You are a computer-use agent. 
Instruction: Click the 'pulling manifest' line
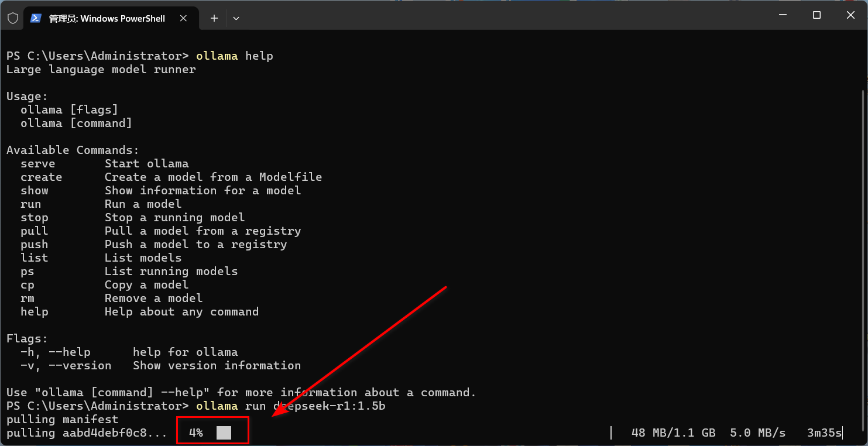click(x=63, y=420)
